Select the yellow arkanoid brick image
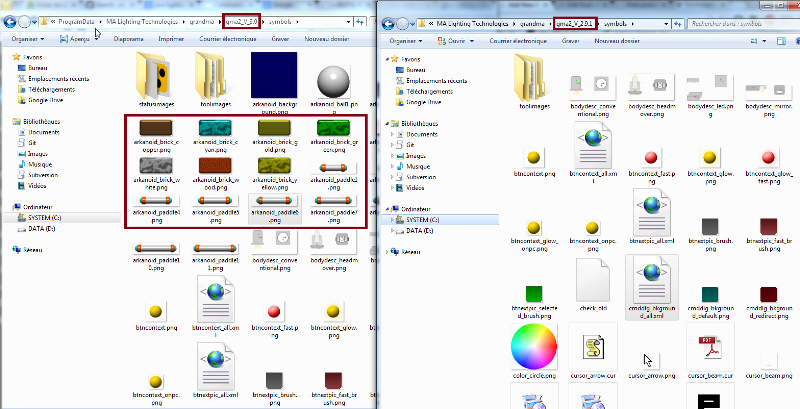The width and height of the screenshot is (800, 409). click(x=274, y=165)
